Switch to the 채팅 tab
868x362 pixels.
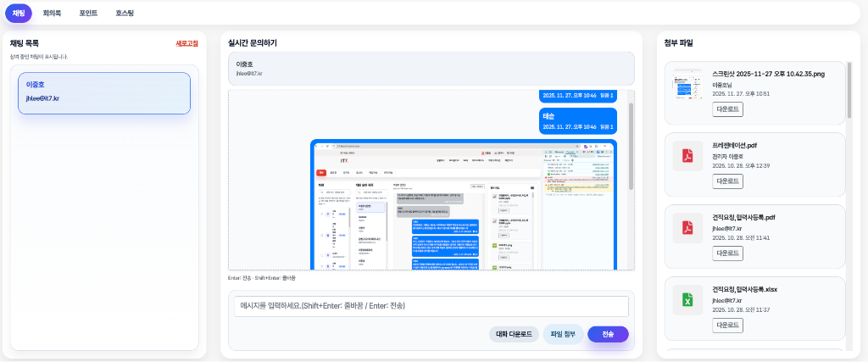(x=19, y=13)
